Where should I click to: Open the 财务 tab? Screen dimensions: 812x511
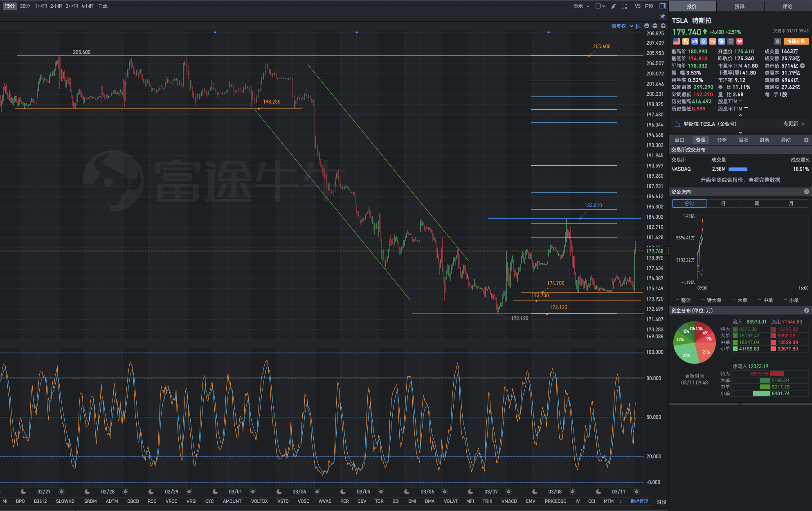765,140
